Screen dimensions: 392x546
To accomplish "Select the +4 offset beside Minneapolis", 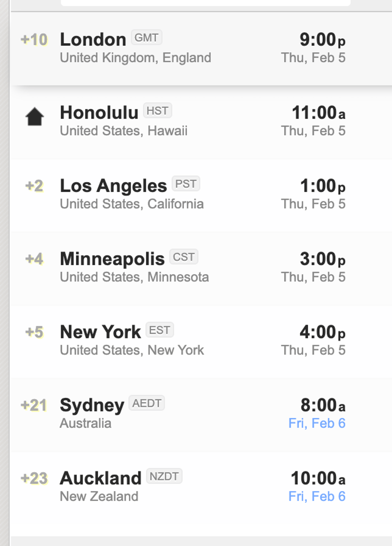I will [x=35, y=259].
